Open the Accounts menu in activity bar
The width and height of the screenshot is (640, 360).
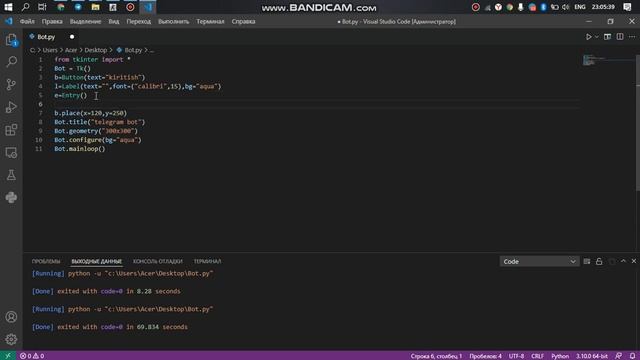coord(11,317)
